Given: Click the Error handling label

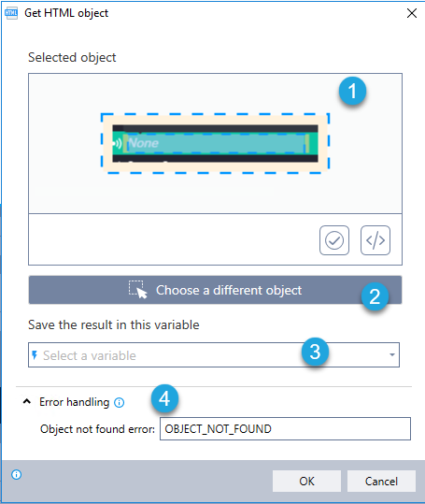Looking at the screenshot, I should (x=75, y=402).
